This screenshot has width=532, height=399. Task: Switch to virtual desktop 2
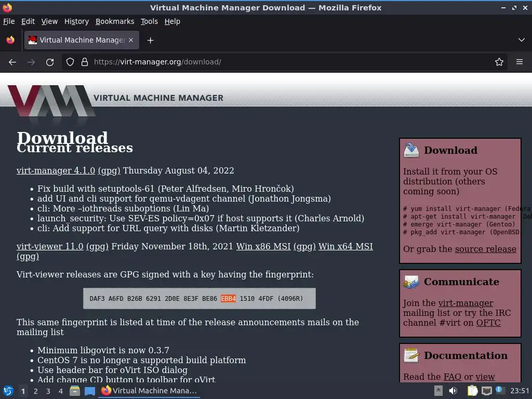coord(36,391)
